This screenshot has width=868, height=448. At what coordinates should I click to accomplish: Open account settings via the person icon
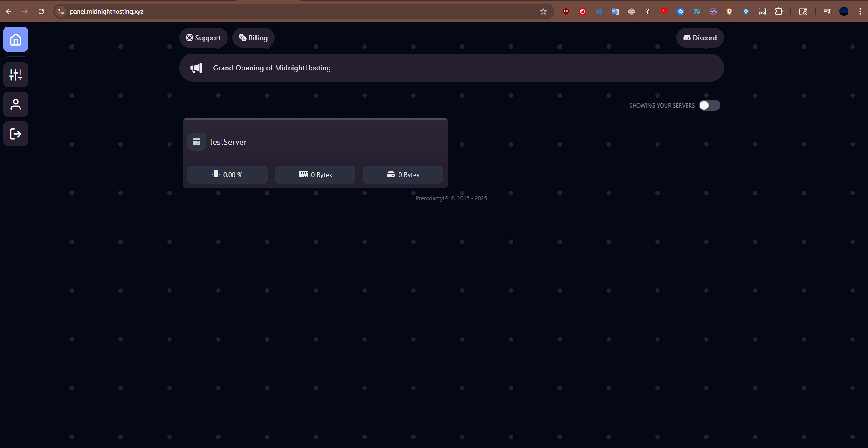15,104
